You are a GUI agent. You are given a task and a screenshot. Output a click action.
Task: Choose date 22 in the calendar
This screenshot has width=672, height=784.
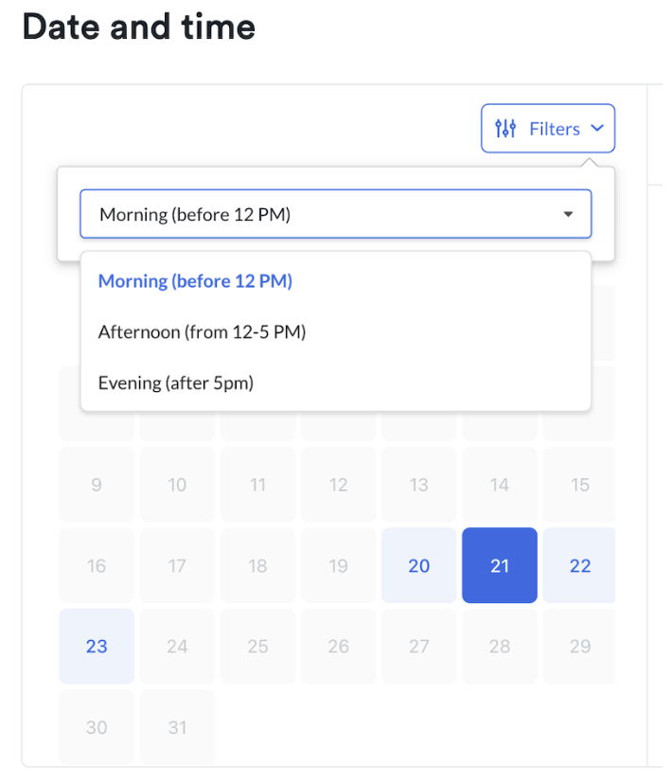(x=579, y=565)
